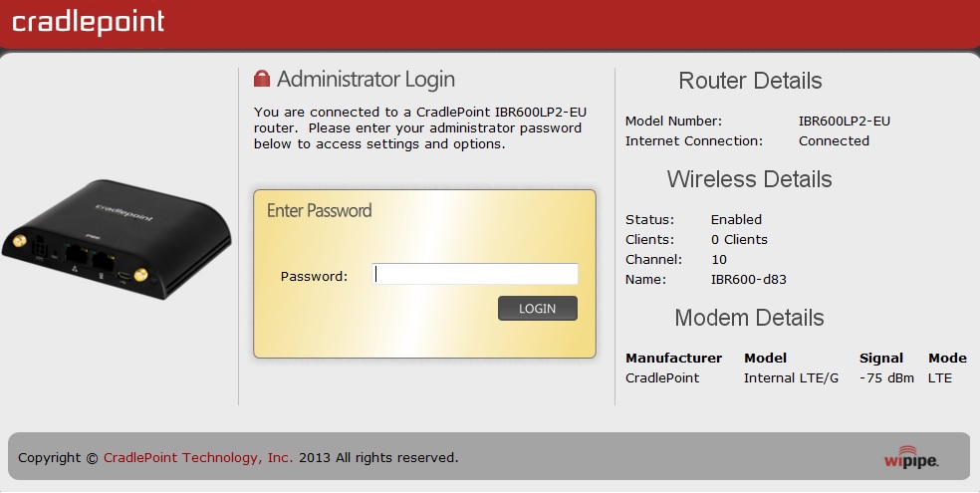Click the WiPipe logo in footer
The height and width of the screenshot is (493, 980).
coord(910,458)
